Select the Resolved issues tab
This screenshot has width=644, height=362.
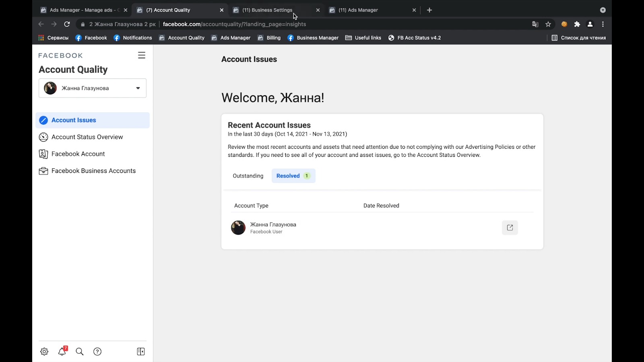(293, 176)
